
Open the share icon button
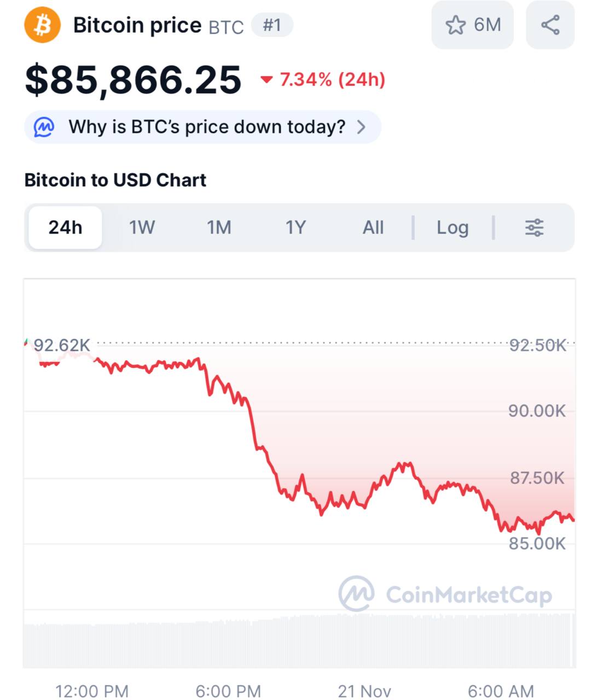click(x=550, y=25)
